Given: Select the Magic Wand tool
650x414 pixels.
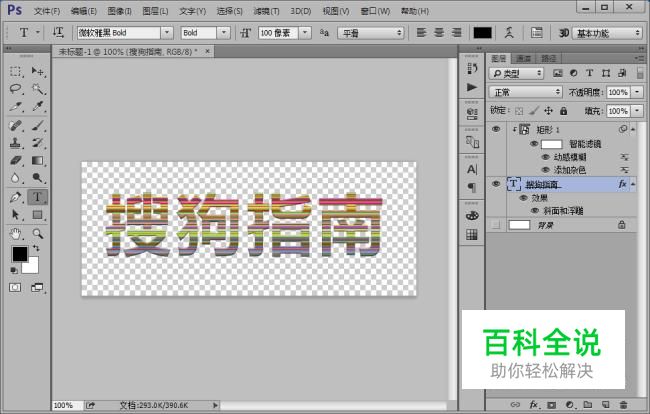Looking at the screenshot, I should (38, 89).
